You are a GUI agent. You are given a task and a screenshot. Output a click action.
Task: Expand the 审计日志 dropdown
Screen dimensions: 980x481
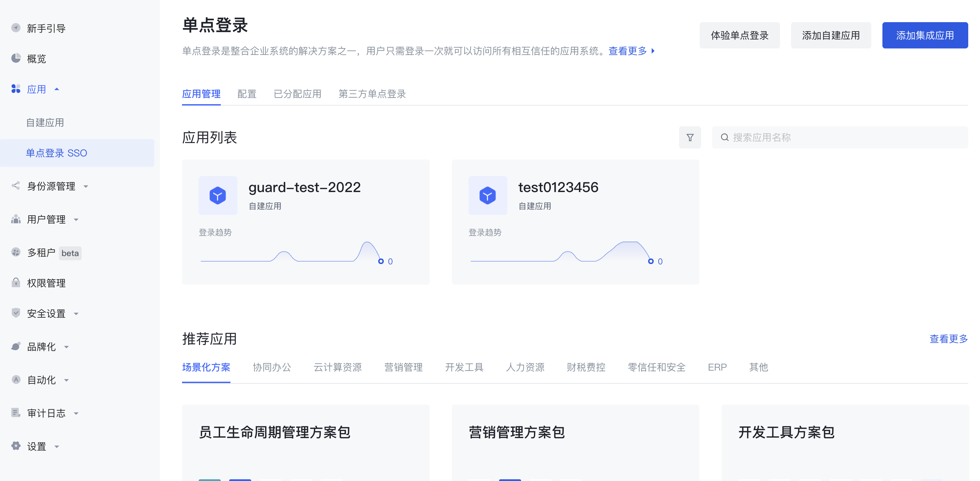click(76, 413)
